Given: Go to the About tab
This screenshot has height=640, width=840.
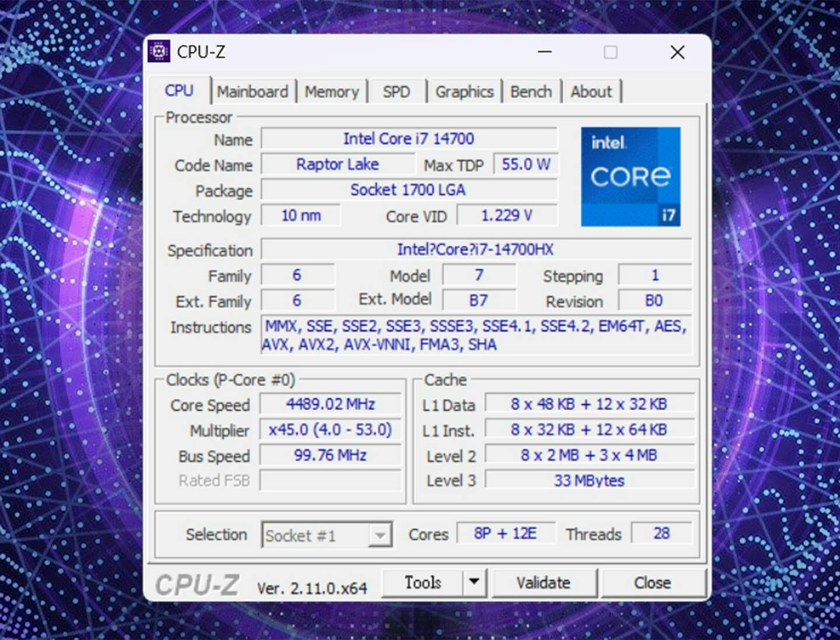Looking at the screenshot, I should [x=591, y=92].
